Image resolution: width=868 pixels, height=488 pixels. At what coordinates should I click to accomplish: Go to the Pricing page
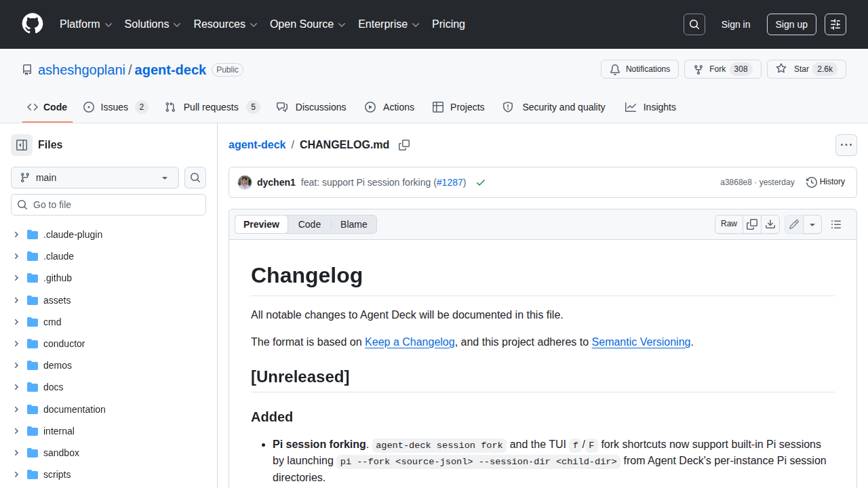448,24
